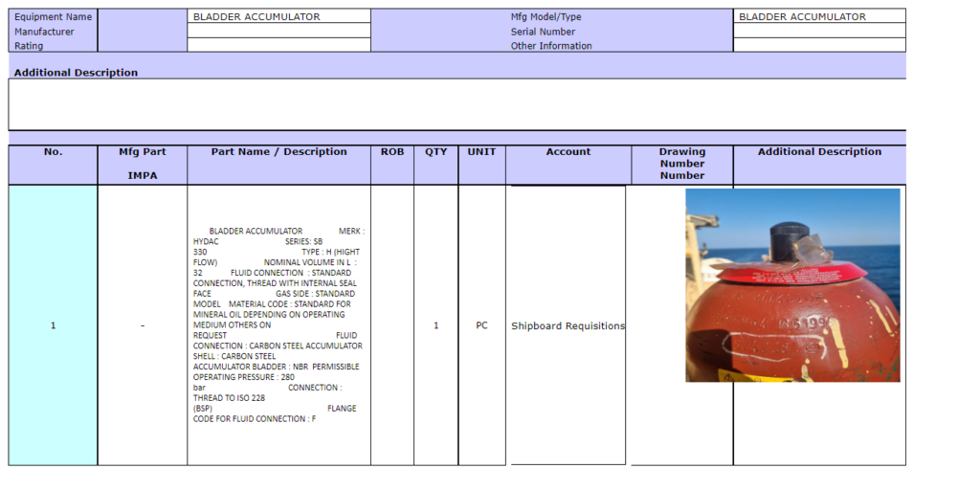Image resolution: width=980 pixels, height=491 pixels.
Task: Click the Equipment Name field containing BLADDER ACCUMULATOR
Action: [278, 16]
